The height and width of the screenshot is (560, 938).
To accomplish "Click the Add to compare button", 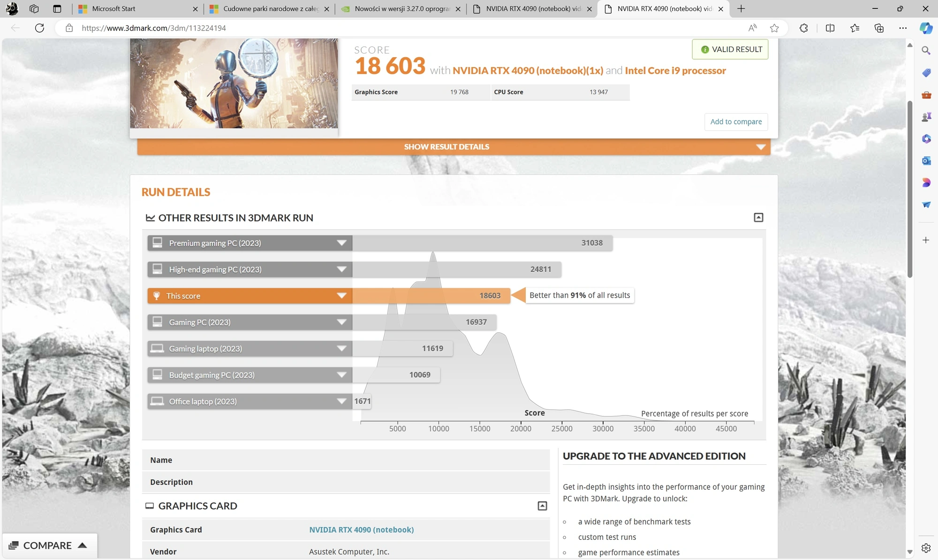I will point(736,121).
